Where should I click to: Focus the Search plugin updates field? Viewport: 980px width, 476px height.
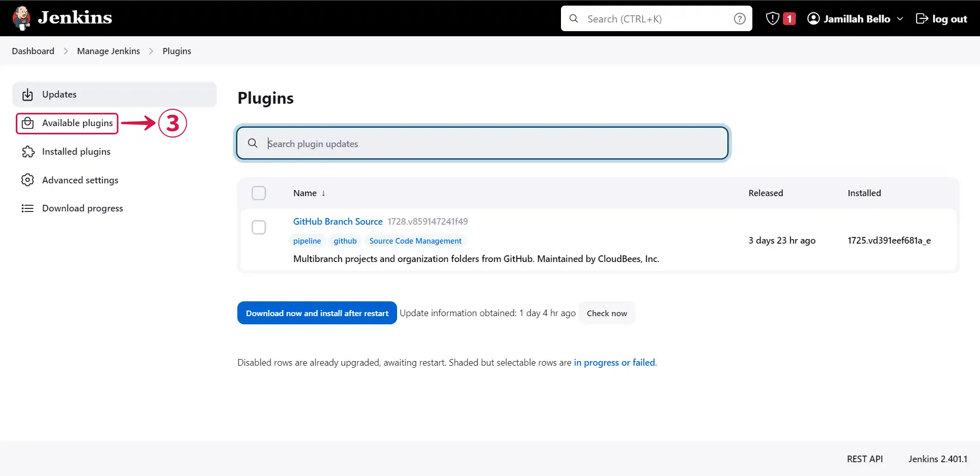[482, 143]
